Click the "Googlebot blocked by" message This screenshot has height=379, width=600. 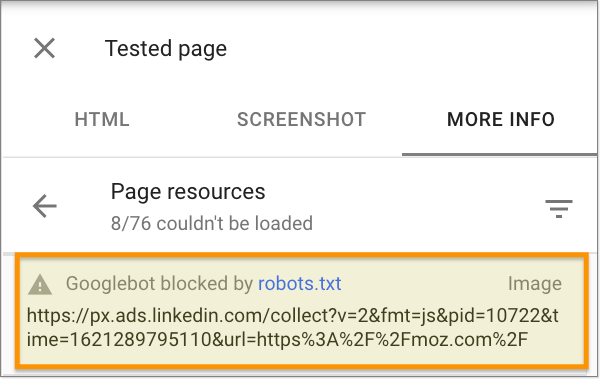pos(159,284)
